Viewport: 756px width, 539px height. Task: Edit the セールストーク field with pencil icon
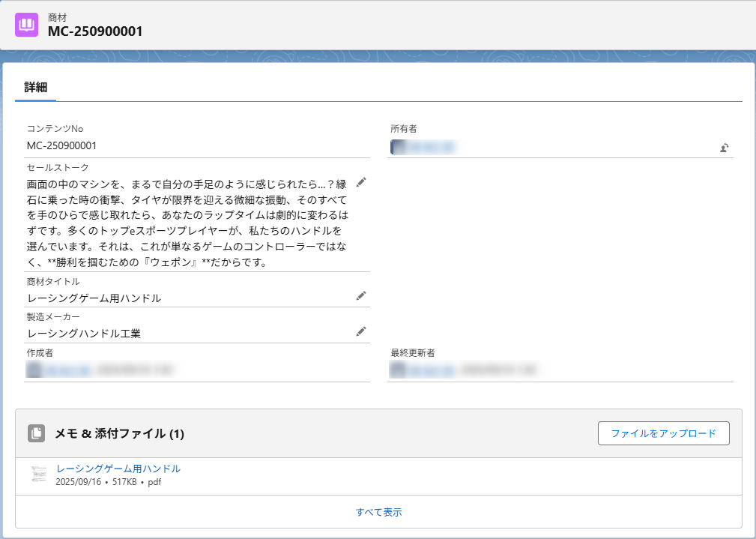(x=361, y=182)
